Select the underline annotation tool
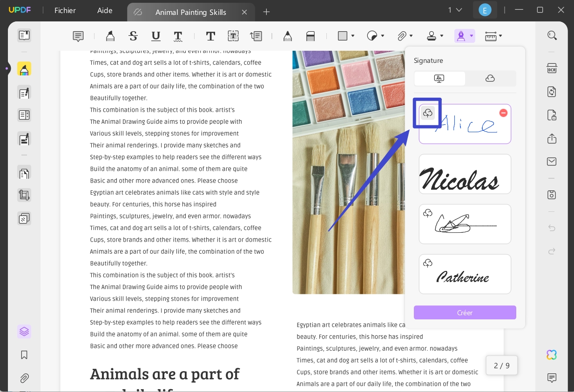Screen dimensions: 574x392 coord(155,36)
